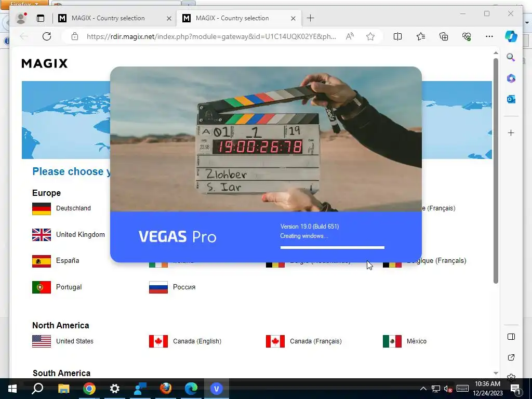Screen dimensions: 532x399
Task: Close the first MAGIX Country selection tab
Action: click(169, 18)
